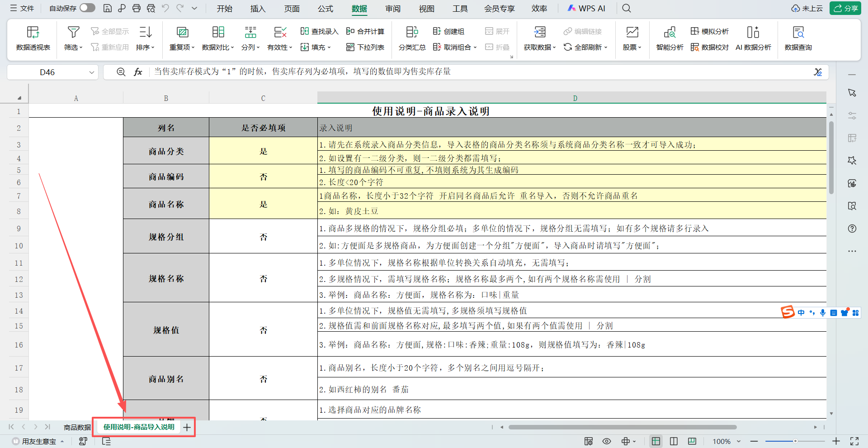Click the AI 数据分析 icon
This screenshot has height=448, width=868.
(x=753, y=32)
